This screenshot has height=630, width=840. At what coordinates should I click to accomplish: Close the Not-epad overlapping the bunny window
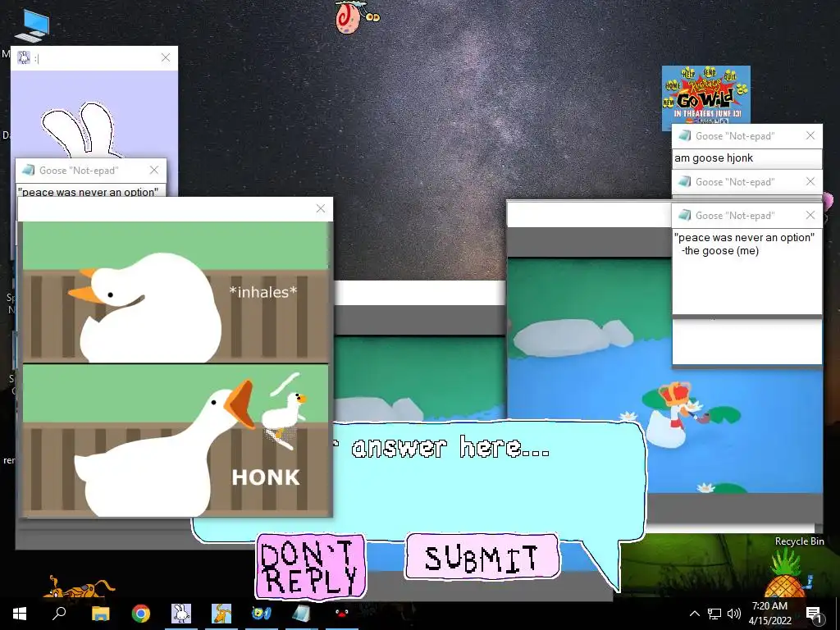click(x=154, y=170)
